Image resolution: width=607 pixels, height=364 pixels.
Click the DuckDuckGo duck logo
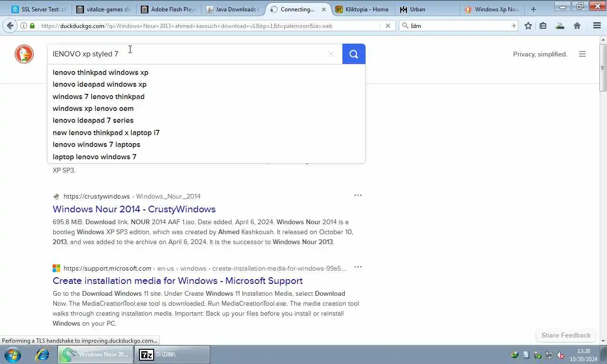click(24, 54)
